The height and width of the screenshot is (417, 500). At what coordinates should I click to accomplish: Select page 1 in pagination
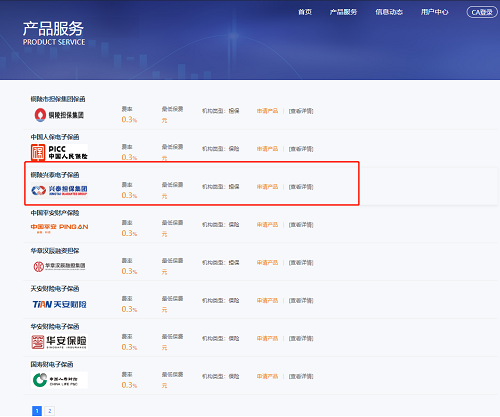(37, 411)
